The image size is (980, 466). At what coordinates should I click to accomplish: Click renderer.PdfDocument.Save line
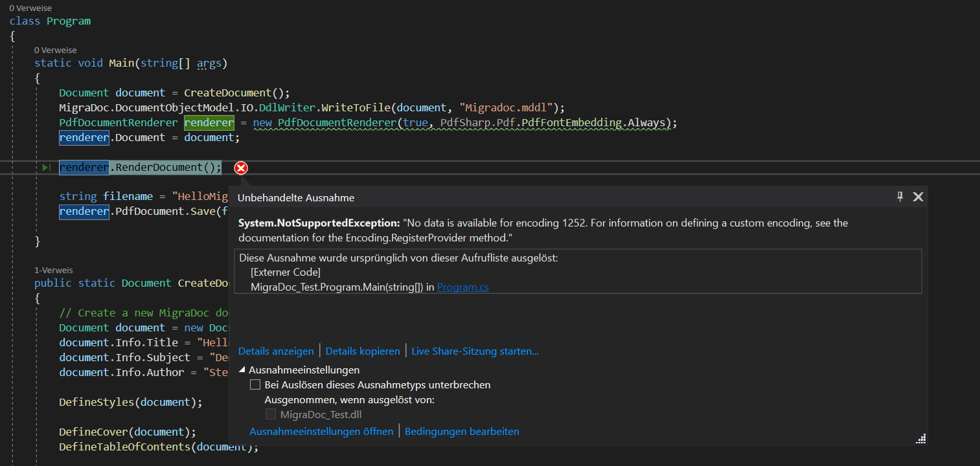(144, 211)
